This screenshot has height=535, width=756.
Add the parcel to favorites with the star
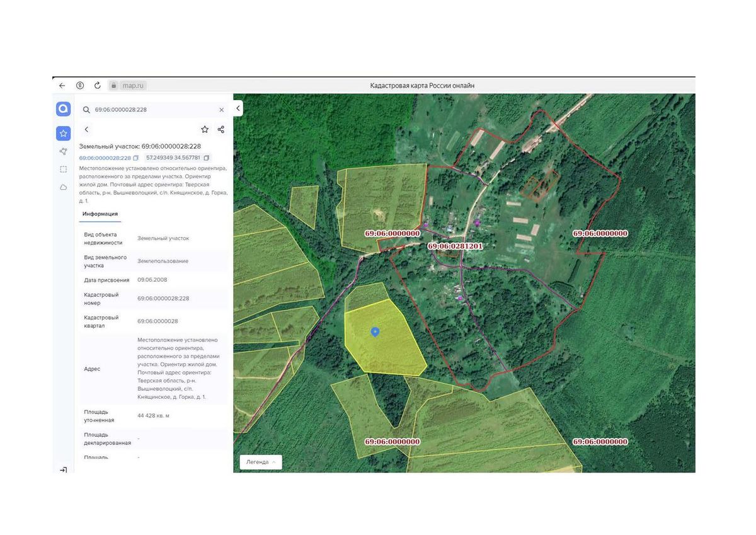(205, 129)
